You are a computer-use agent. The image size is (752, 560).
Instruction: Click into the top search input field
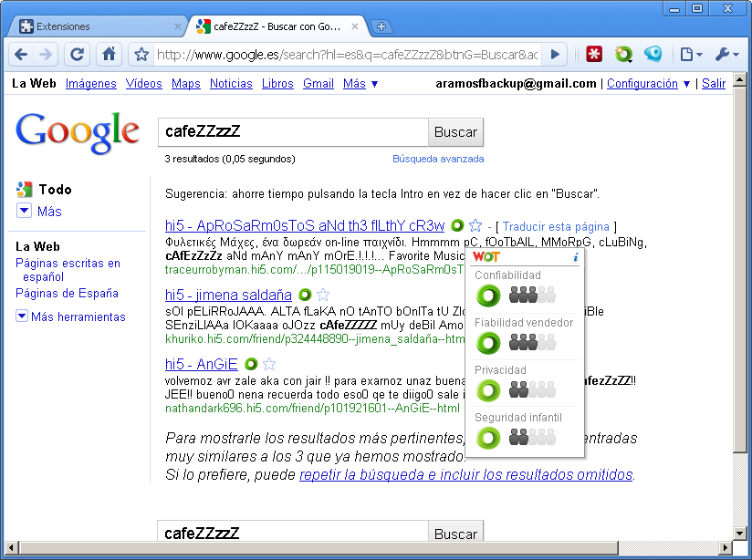[293, 132]
